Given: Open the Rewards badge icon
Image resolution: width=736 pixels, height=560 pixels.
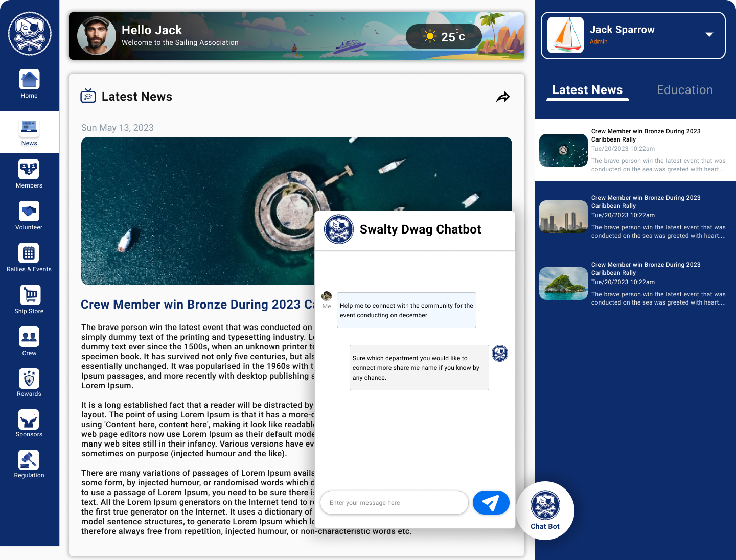Looking at the screenshot, I should tap(29, 379).
